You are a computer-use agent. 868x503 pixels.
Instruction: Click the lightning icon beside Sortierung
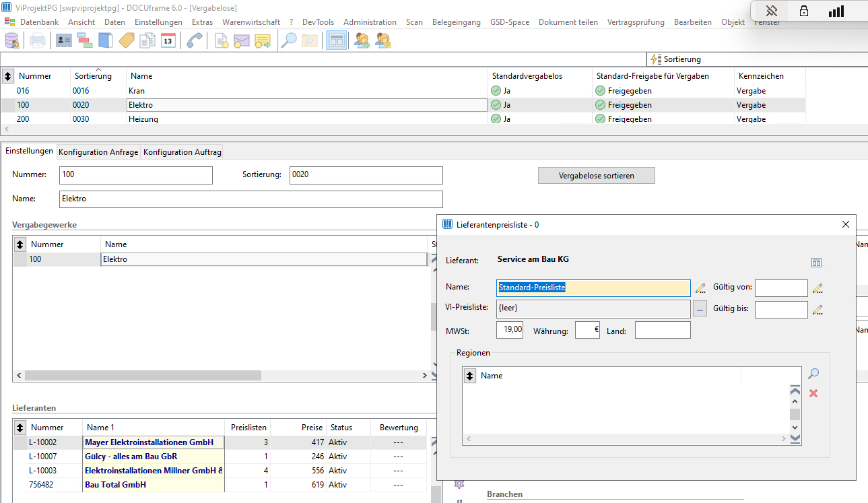(x=655, y=59)
